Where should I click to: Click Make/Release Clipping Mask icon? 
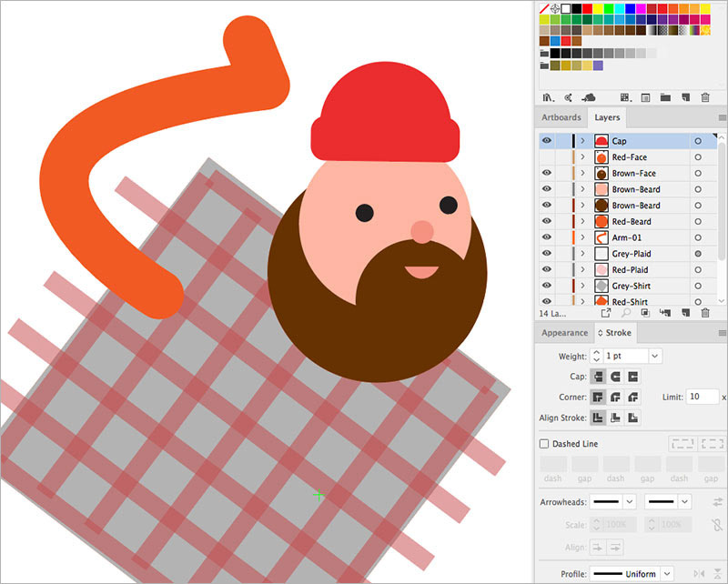pyautogui.click(x=645, y=313)
